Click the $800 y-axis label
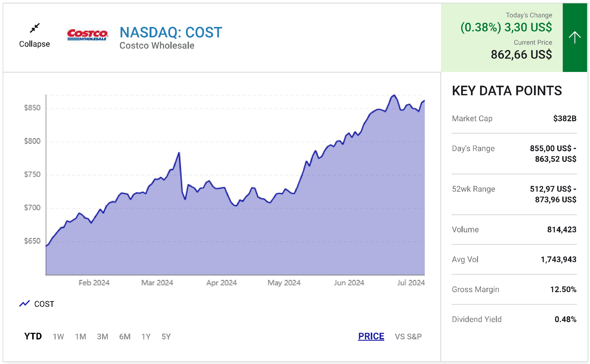The width and height of the screenshot is (590, 364). [32, 141]
